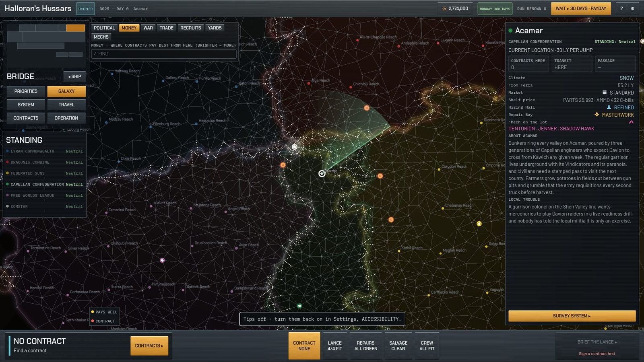The width and height of the screenshot is (644, 362).
Task: Click the green system marker near Danashmand Reach
Action: pyautogui.click(x=299, y=306)
